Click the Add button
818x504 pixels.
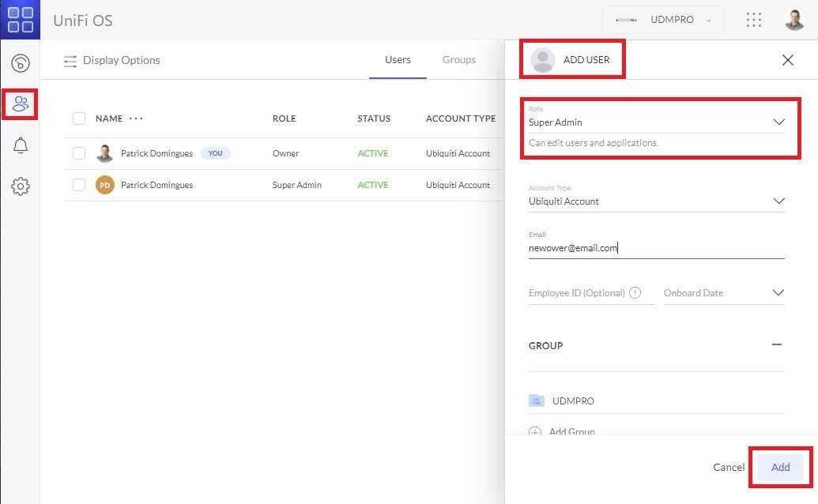tap(780, 467)
